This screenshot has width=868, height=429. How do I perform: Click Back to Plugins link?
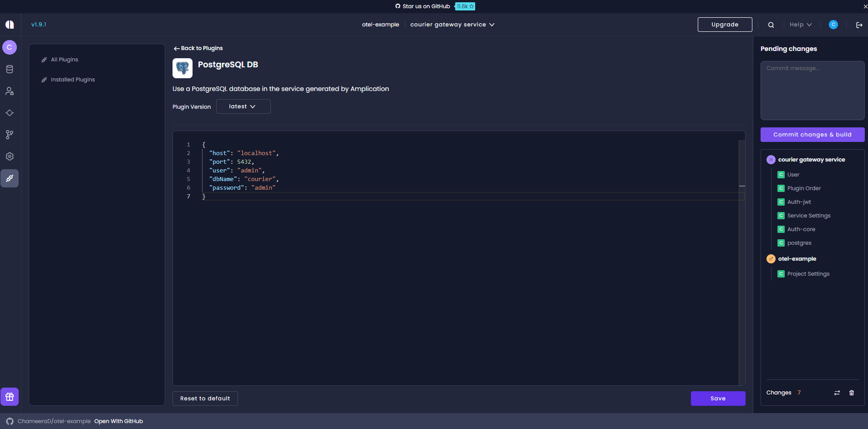pyautogui.click(x=198, y=48)
